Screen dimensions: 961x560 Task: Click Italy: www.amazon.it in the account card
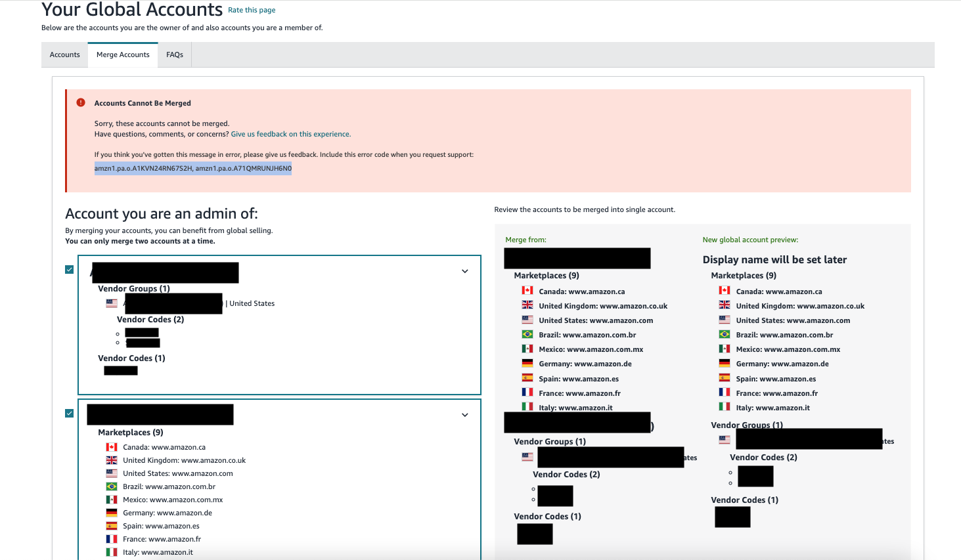pyautogui.click(x=158, y=552)
